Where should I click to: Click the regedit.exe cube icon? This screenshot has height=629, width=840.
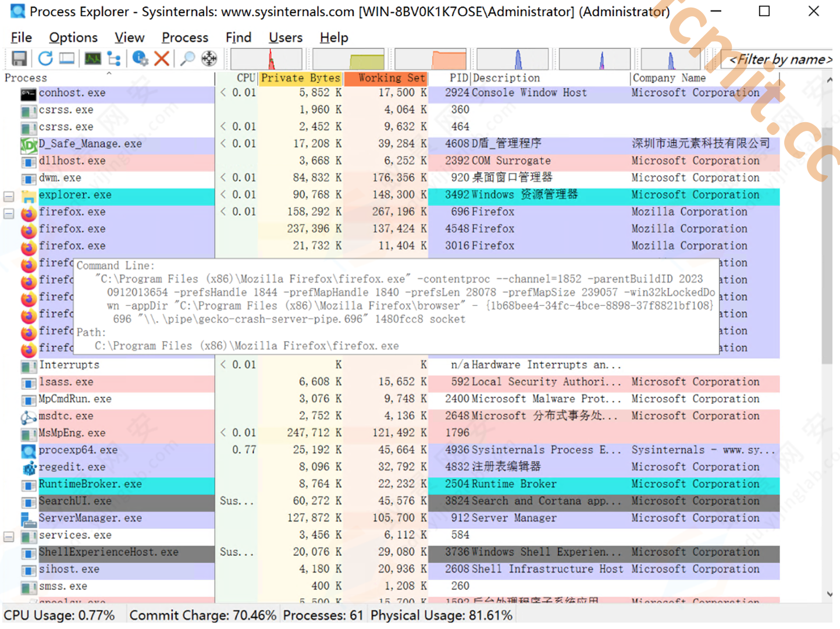(29, 468)
